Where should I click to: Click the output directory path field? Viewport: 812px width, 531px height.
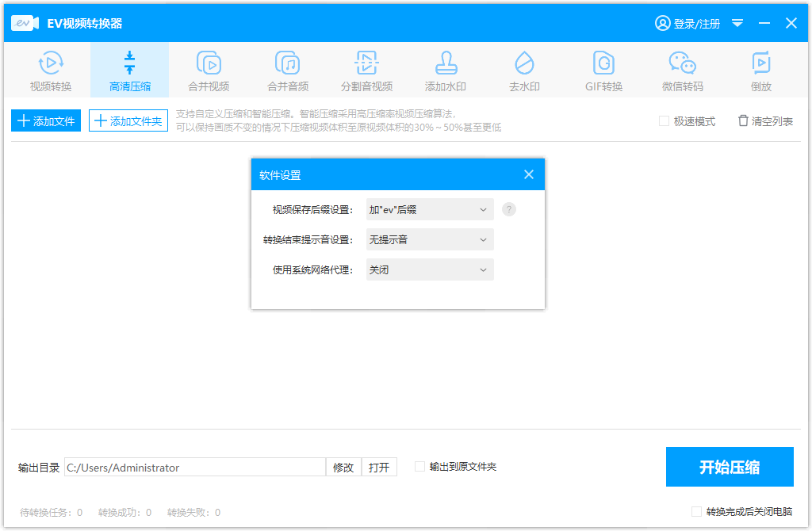[x=194, y=467]
